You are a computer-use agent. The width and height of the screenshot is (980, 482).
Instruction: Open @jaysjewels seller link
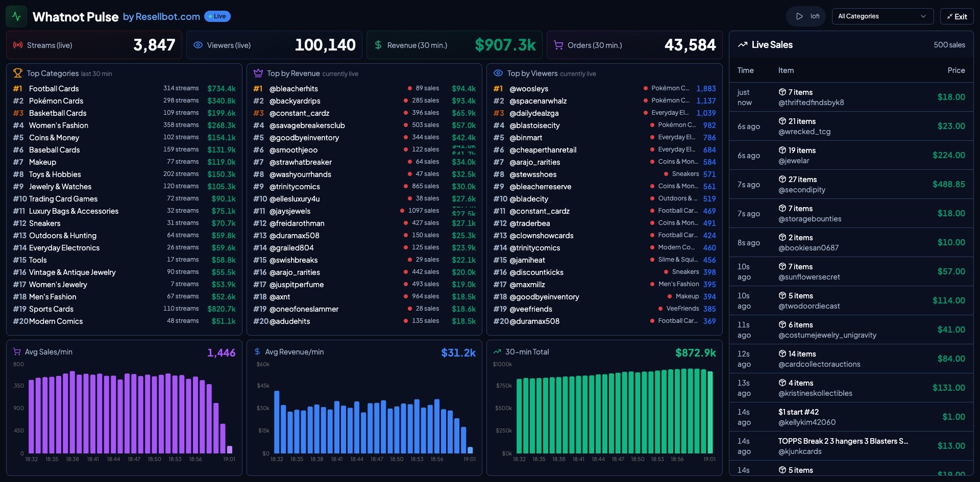[x=290, y=211]
